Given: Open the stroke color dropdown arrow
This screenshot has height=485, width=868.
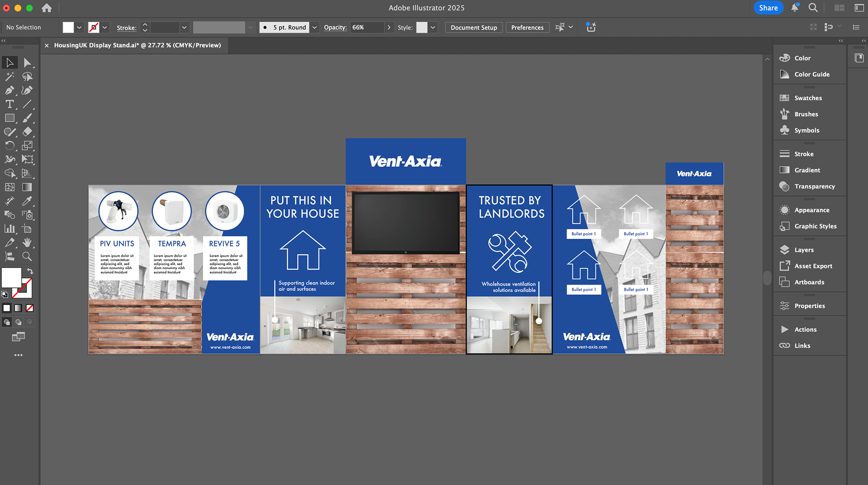Looking at the screenshot, I should pos(105,27).
